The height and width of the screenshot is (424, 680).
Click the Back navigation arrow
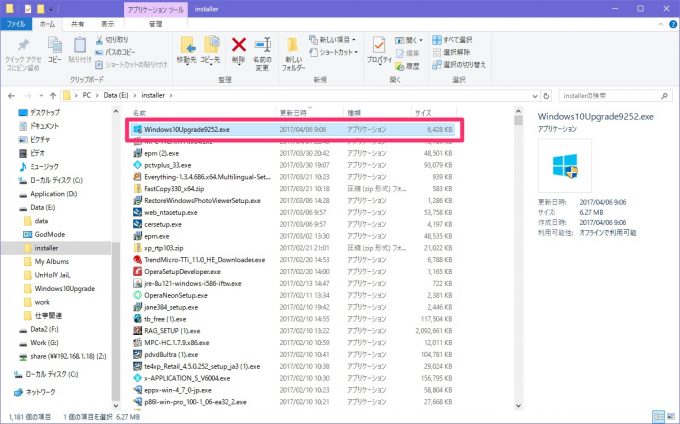[12, 95]
